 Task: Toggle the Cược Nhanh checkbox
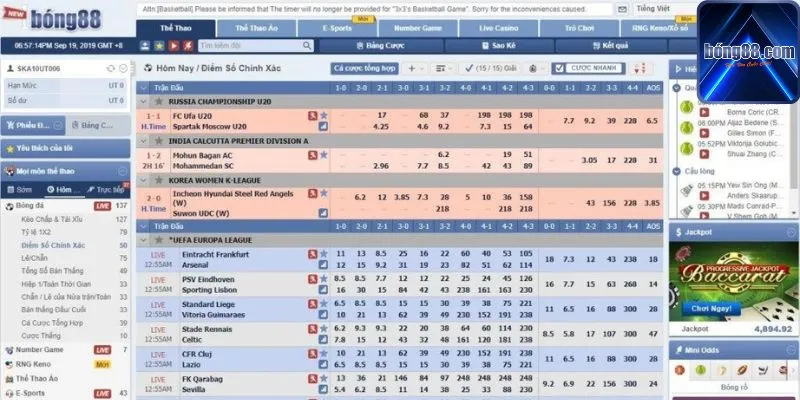[560, 68]
